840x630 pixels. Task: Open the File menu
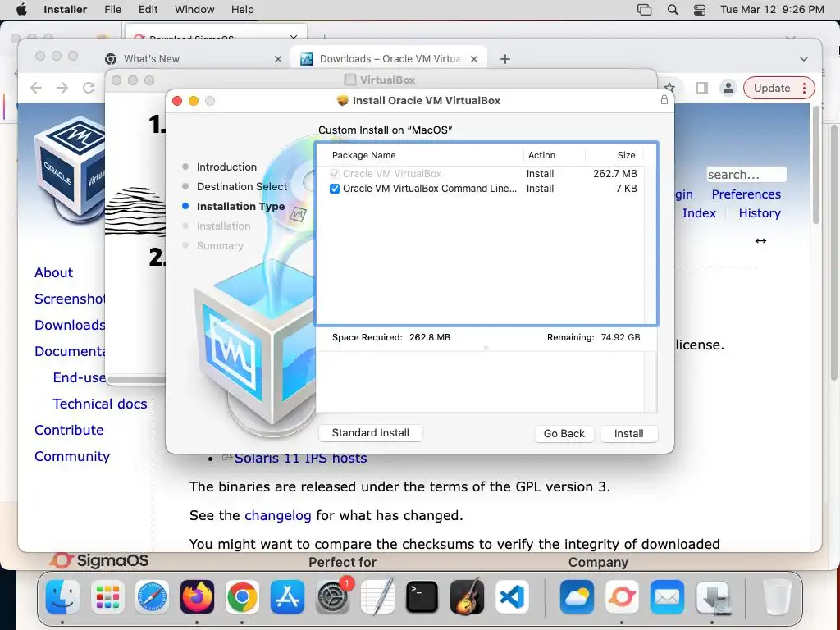pyautogui.click(x=112, y=10)
